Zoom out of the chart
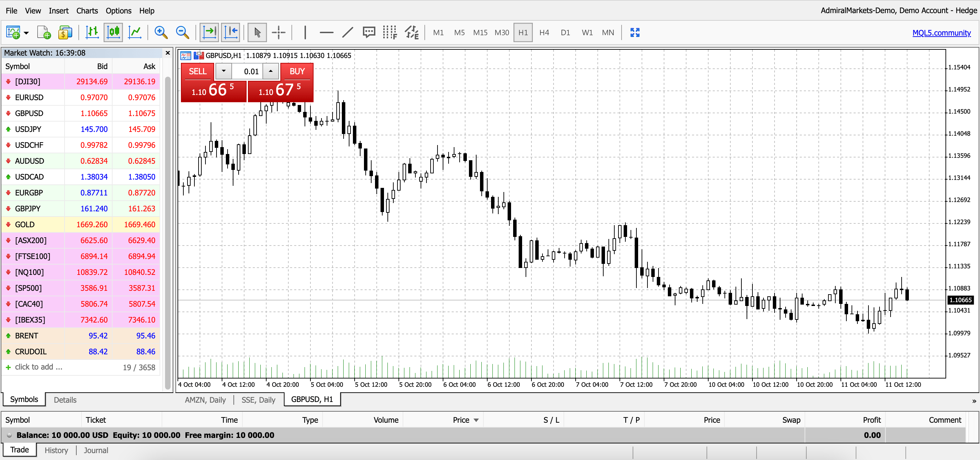 (183, 32)
